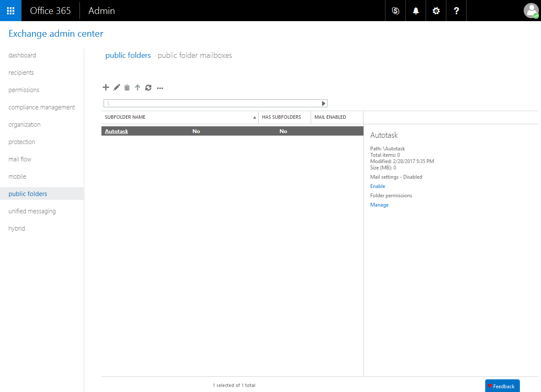Add a new public folder with plus icon
Screen dimensions: 541x392
[106, 87]
